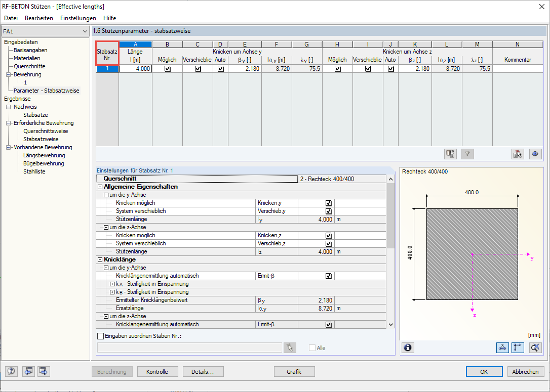
Task: Collapse the Knicklänge section
Action: coord(100,260)
